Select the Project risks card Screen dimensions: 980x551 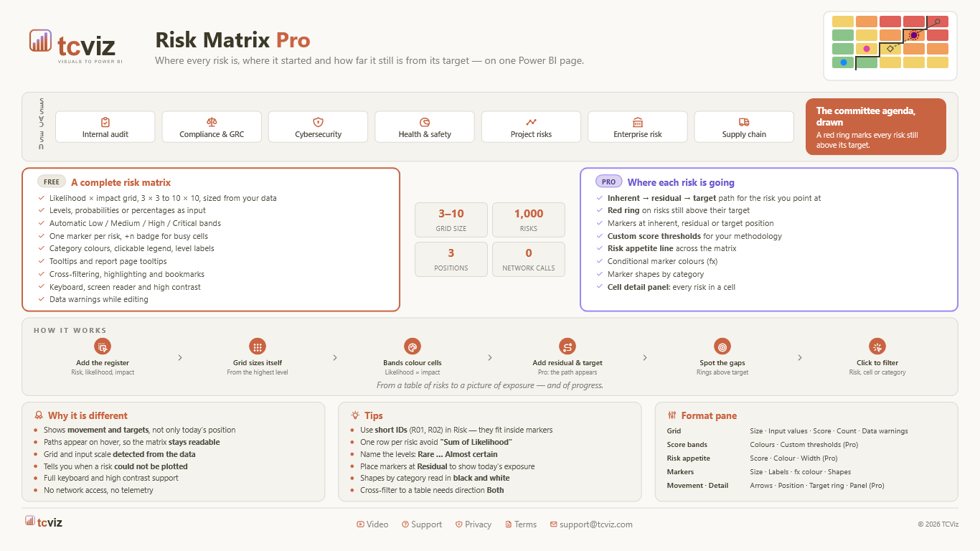tap(531, 127)
